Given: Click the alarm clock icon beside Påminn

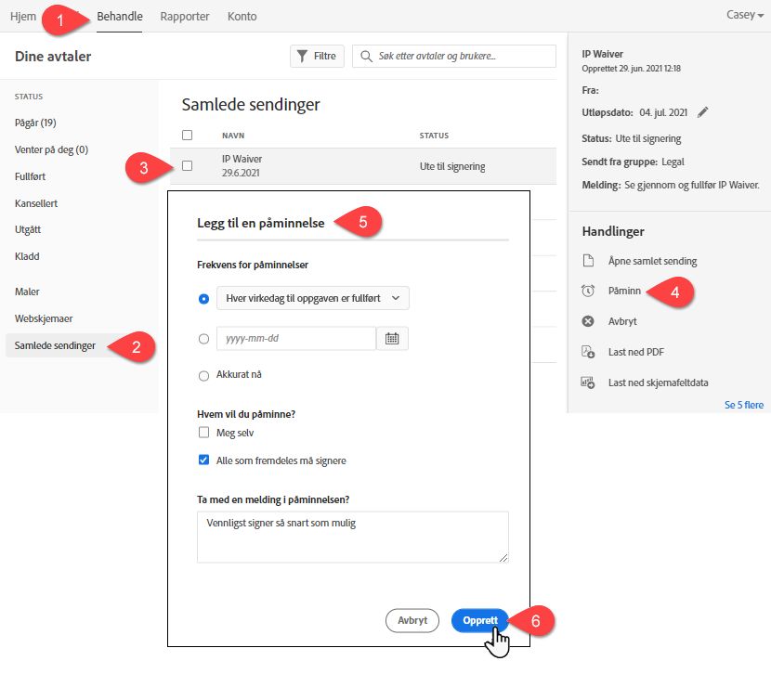Looking at the screenshot, I should (x=588, y=291).
